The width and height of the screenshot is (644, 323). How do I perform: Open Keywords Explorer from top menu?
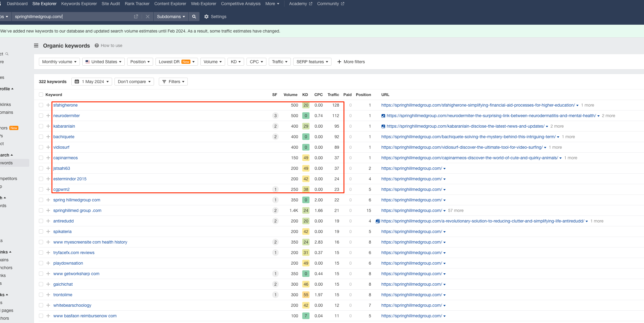79,4
